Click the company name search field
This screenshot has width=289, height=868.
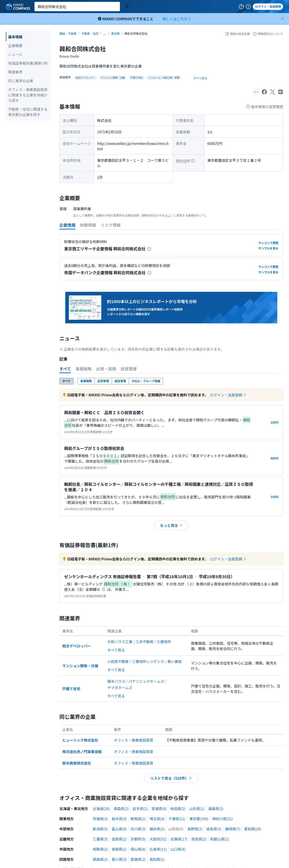tap(77, 6)
